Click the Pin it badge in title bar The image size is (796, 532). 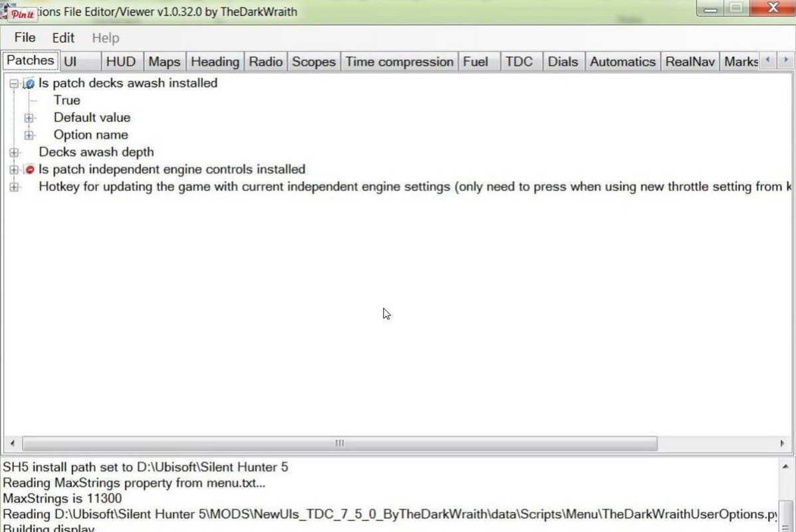pos(23,14)
